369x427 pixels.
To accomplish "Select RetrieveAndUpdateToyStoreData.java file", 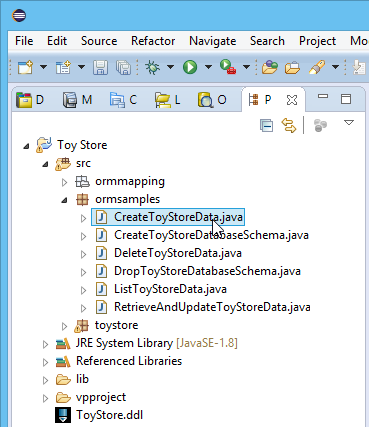I will click(x=212, y=307).
